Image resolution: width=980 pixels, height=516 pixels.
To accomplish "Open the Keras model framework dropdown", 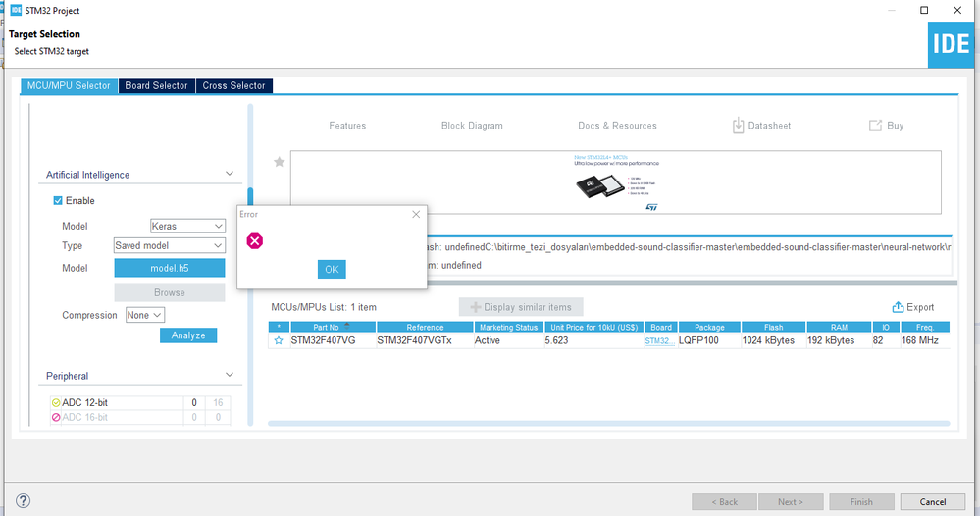I will [x=187, y=226].
